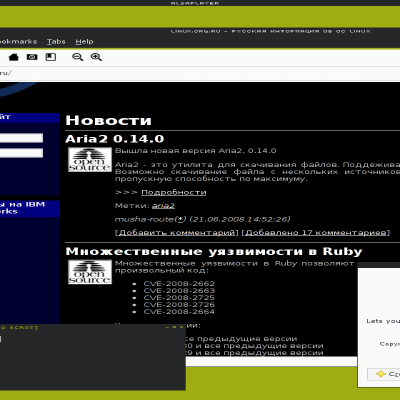This screenshot has height=400, width=400.
Task: Open the Bookmarks menu
Action: click(x=18, y=42)
